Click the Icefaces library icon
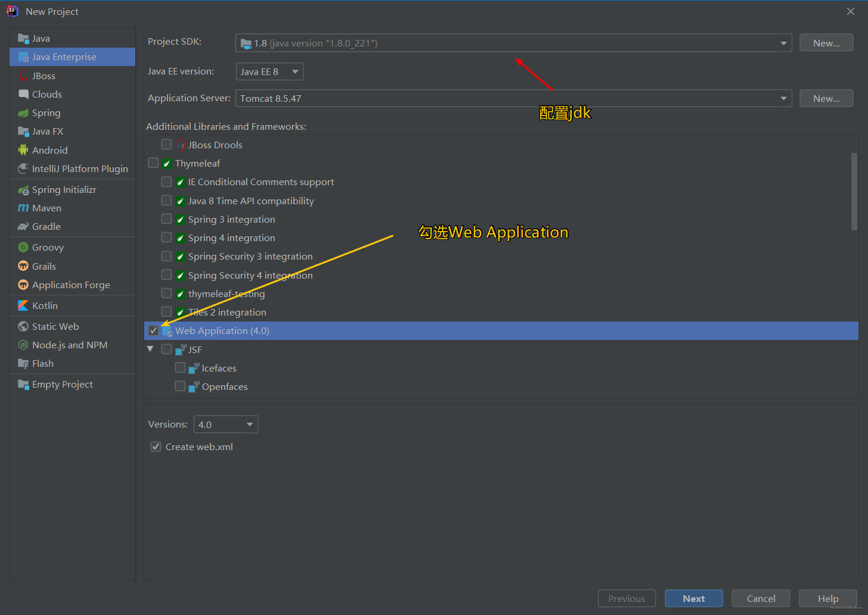 [x=194, y=369]
